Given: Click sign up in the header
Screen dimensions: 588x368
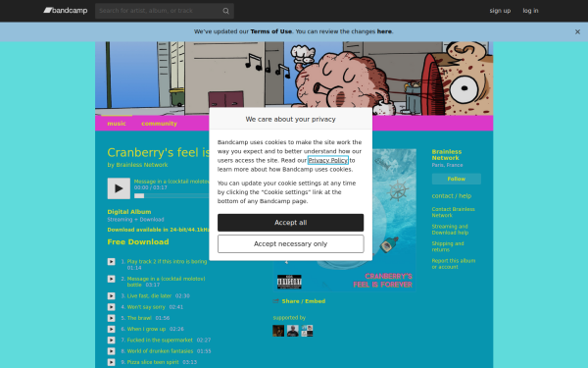Looking at the screenshot, I should pos(500,11).
